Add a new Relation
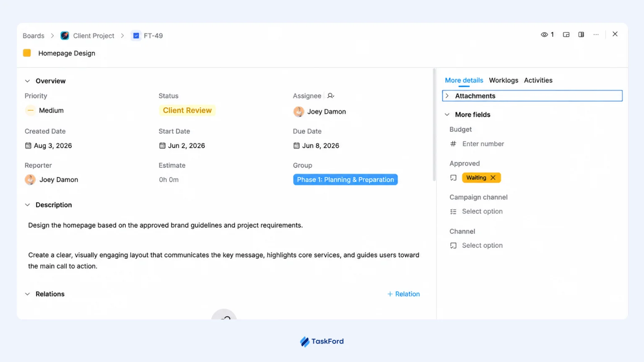The height and width of the screenshot is (362, 644). [403, 294]
